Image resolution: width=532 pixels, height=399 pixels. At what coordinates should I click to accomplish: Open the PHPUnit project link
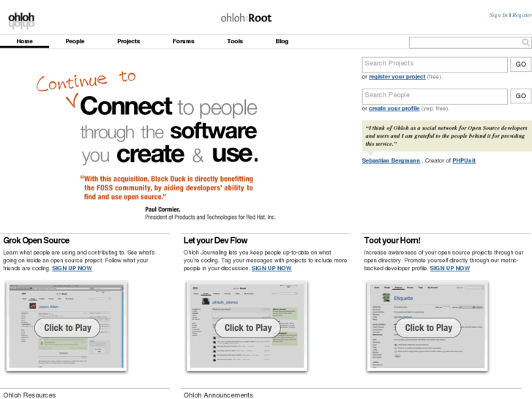click(x=464, y=160)
